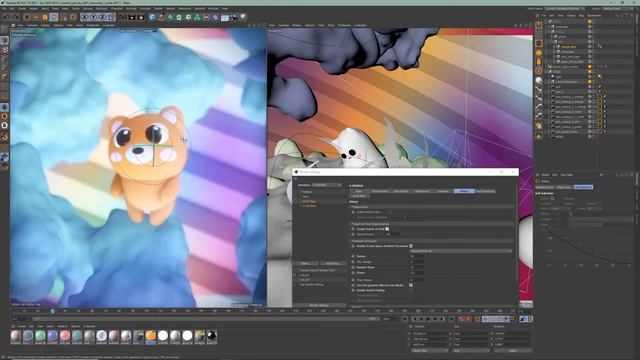Screen dimensions: 640x360
Task: Add a Light object from toolbar
Action: point(243,17)
